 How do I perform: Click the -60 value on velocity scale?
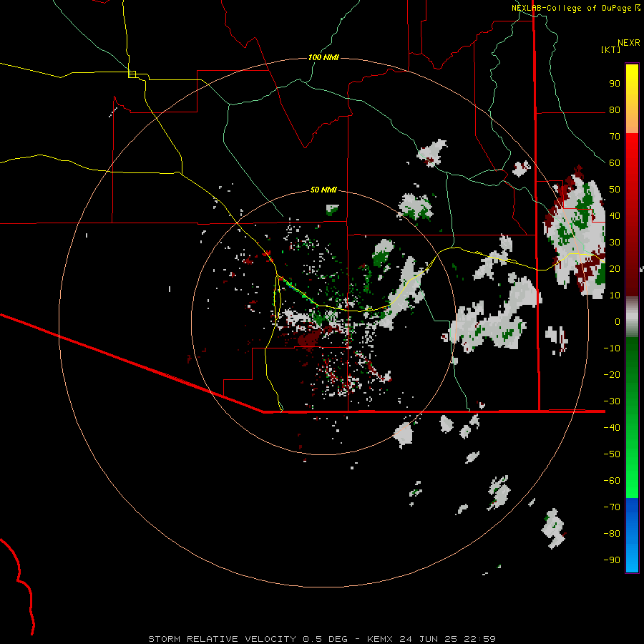[612, 481]
